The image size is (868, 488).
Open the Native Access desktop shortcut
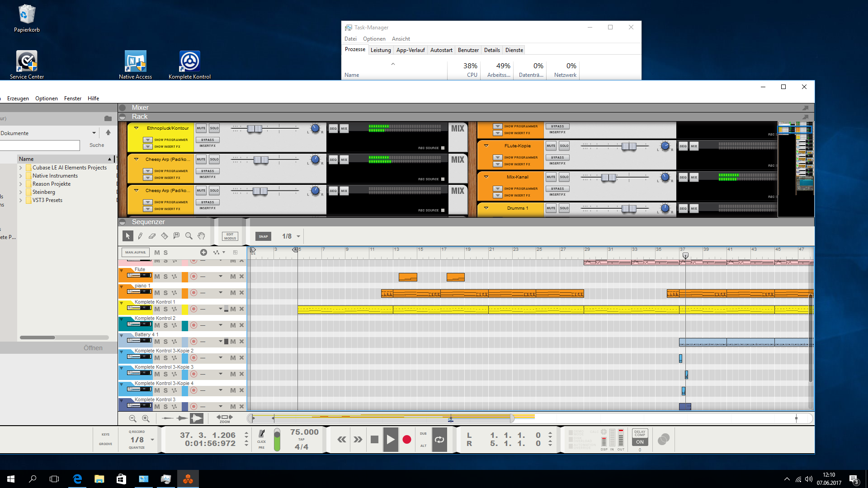coord(135,65)
